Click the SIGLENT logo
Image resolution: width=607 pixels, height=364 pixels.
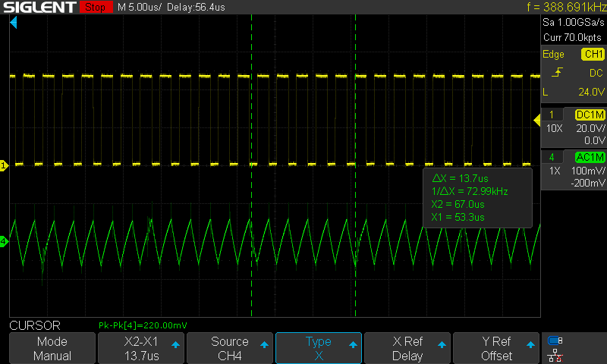click(39, 7)
